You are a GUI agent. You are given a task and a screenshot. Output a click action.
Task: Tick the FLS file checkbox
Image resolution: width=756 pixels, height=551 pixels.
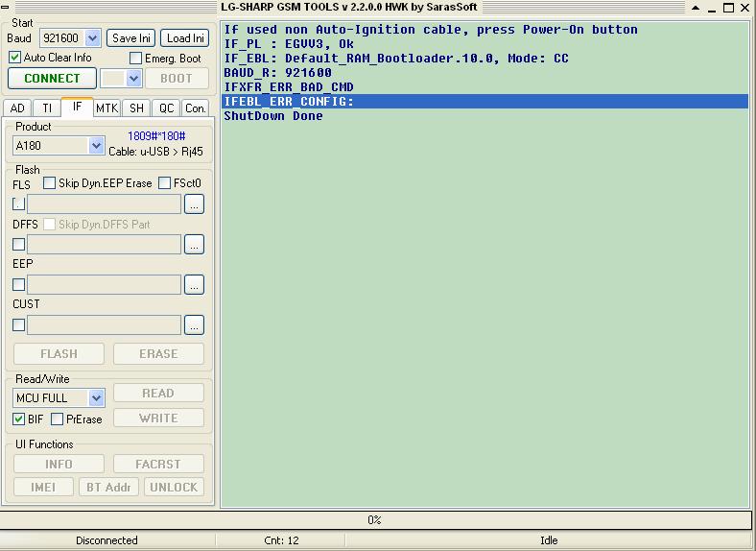pos(18,204)
